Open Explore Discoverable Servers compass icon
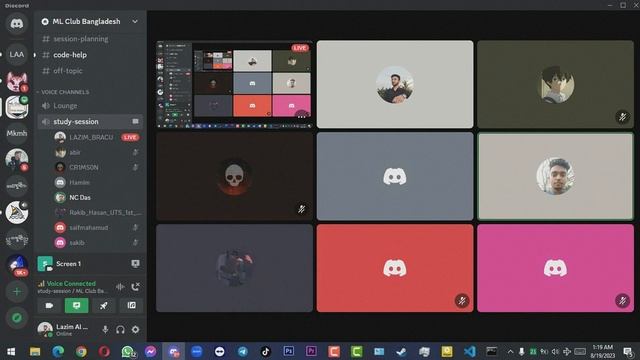This screenshot has height=360, width=640. pos(17,318)
